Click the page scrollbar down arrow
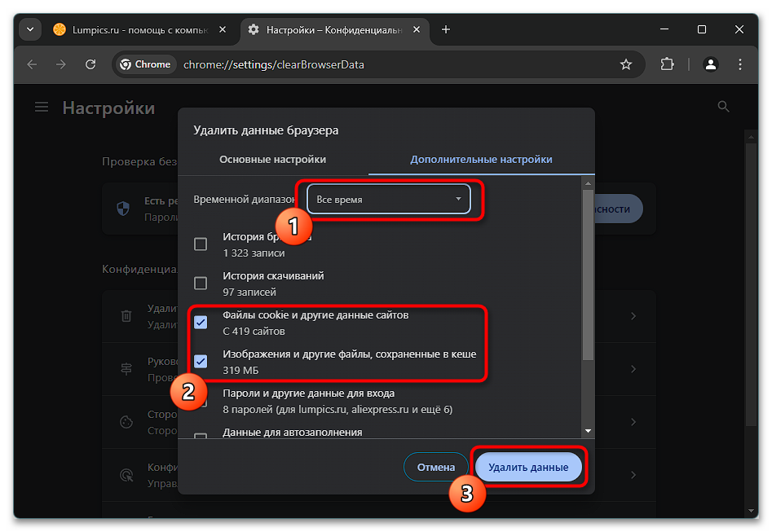 (751, 511)
